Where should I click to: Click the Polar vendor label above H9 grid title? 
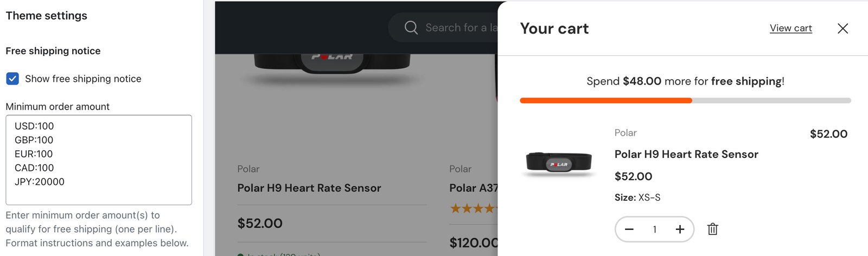248,169
